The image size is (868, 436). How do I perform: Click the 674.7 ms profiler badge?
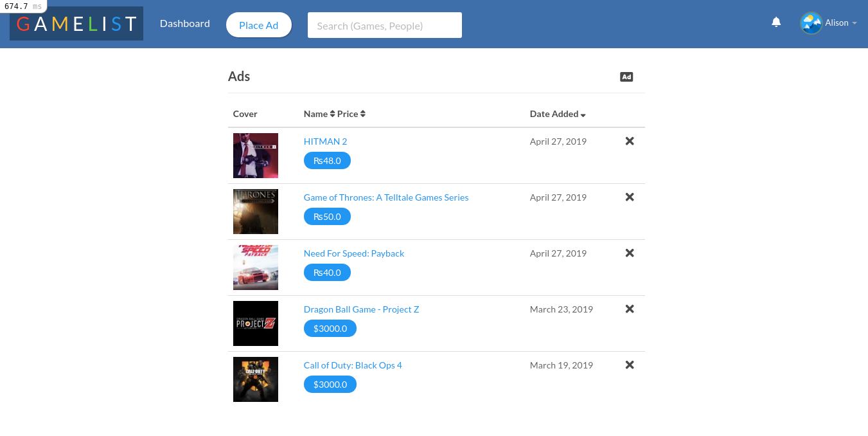(x=23, y=6)
